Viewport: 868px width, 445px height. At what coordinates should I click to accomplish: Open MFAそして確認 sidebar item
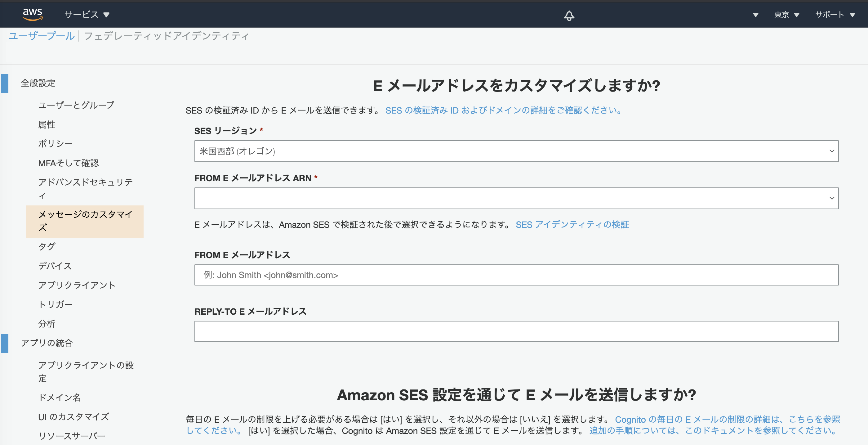click(x=69, y=163)
